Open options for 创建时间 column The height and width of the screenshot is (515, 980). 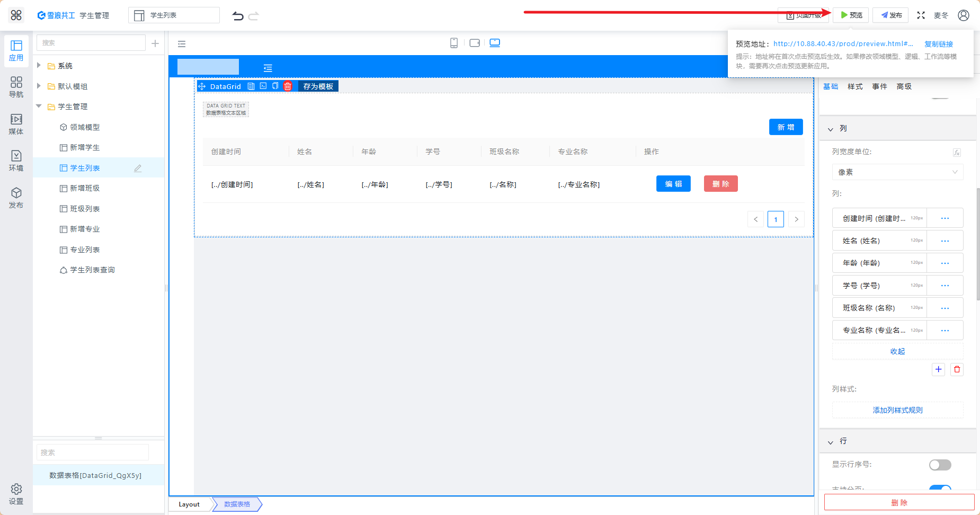(x=945, y=218)
